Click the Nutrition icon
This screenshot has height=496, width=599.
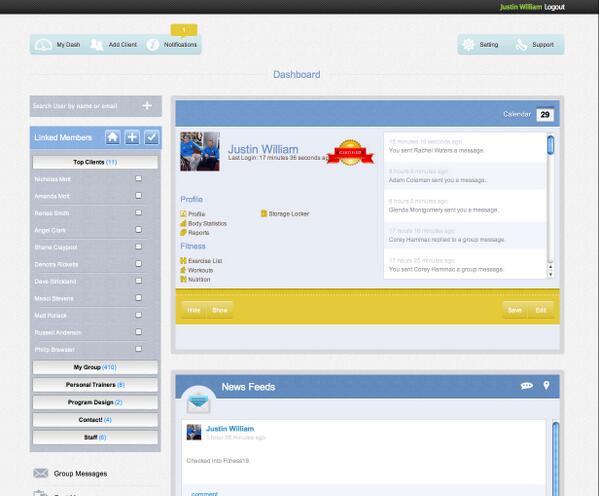click(x=183, y=279)
